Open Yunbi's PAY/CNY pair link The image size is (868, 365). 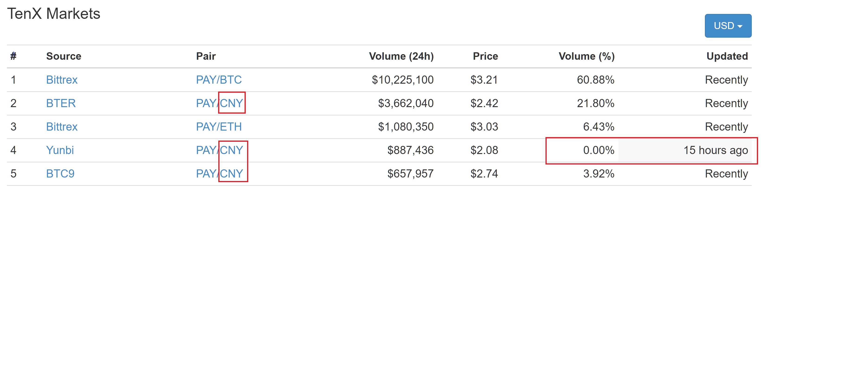tap(219, 150)
